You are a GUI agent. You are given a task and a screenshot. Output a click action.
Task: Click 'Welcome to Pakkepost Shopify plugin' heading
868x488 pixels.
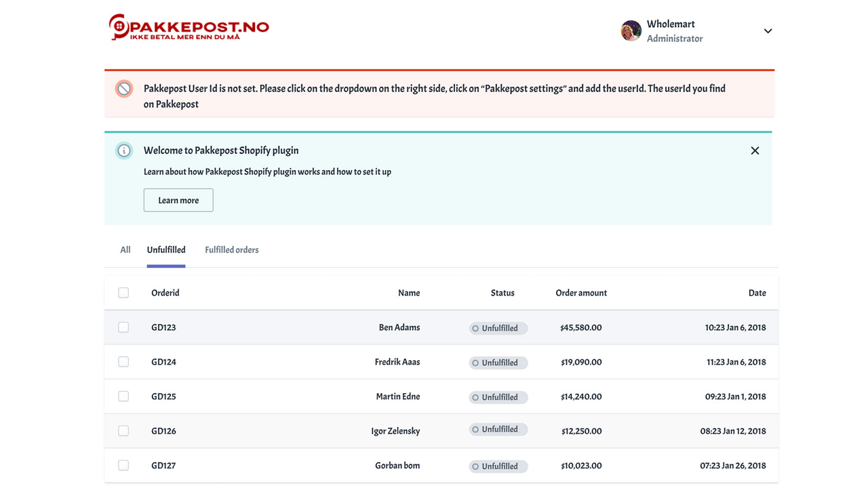coord(221,150)
